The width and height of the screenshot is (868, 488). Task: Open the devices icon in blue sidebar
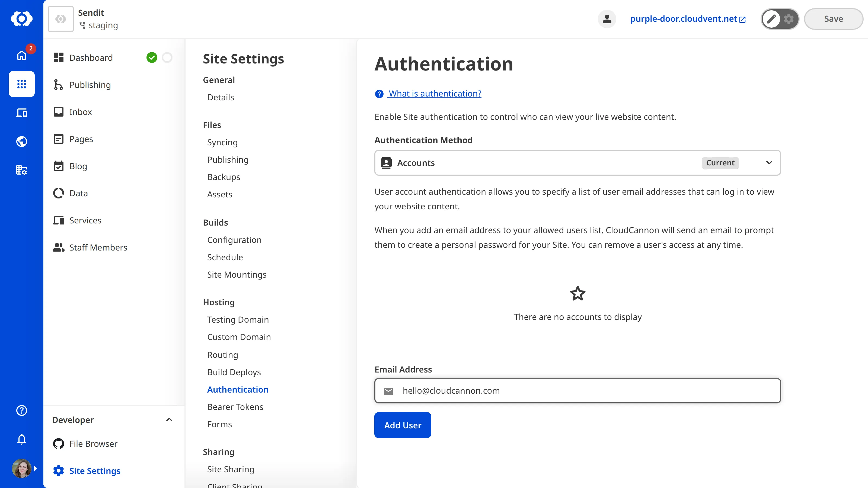[22, 113]
